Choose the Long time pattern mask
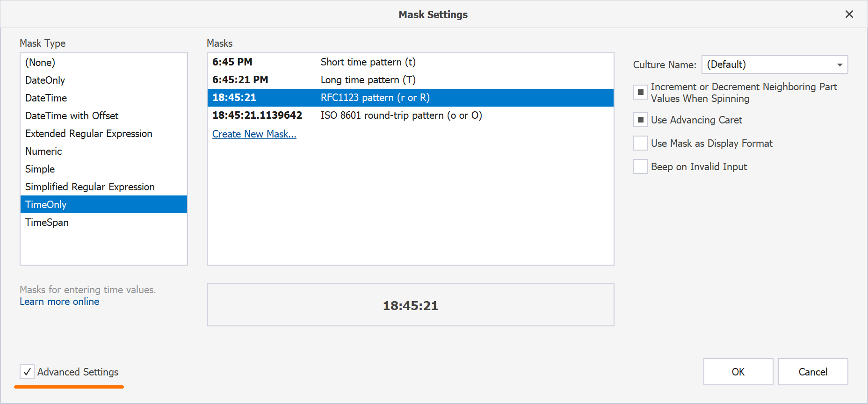This screenshot has width=868, height=404. pyautogui.click(x=368, y=80)
